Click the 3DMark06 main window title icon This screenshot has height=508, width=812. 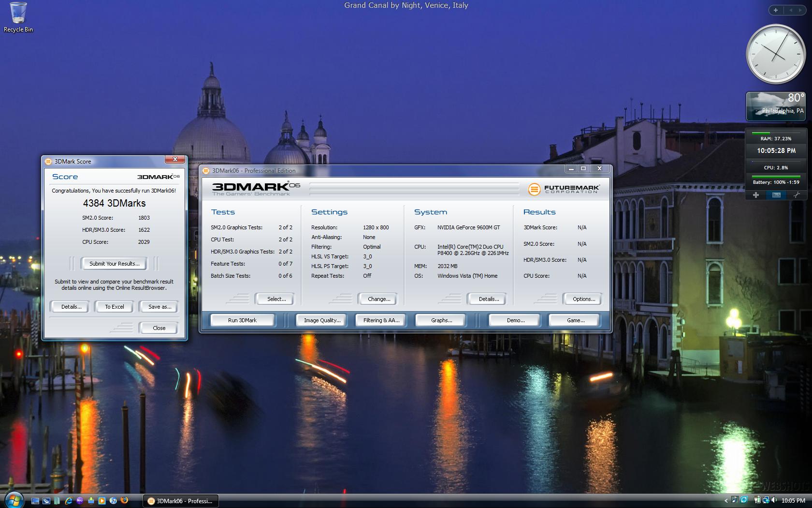[x=206, y=170]
